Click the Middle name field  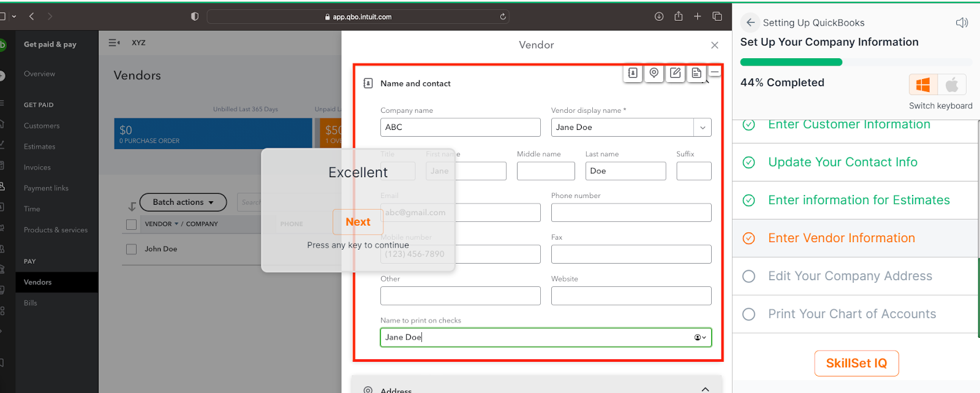pos(546,171)
